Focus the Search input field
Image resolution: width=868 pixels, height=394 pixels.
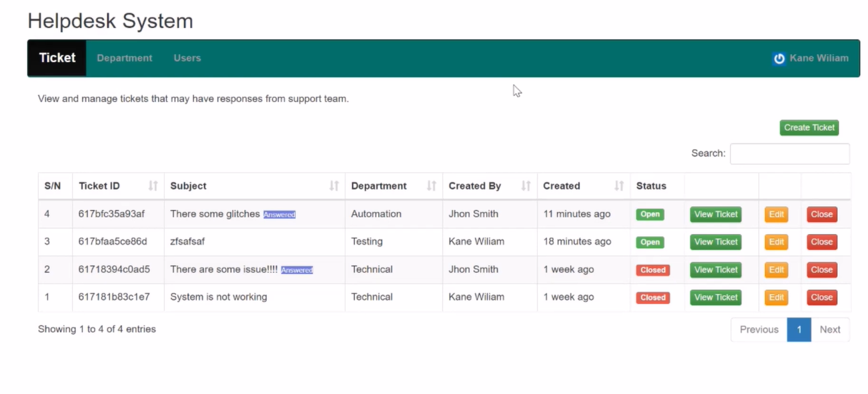[790, 153]
